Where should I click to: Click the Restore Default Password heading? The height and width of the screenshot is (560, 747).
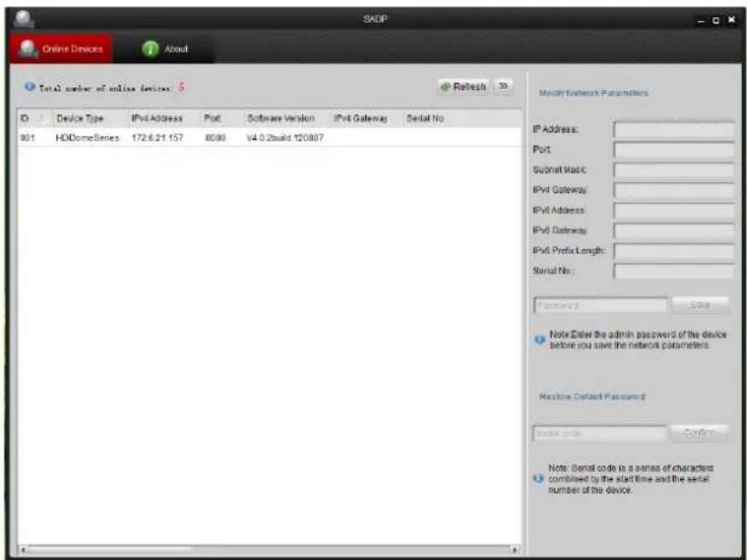592,397
